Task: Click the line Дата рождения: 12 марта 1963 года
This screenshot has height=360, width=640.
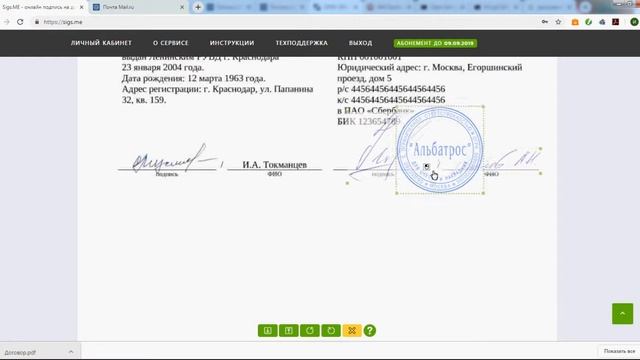Action: pyautogui.click(x=193, y=78)
